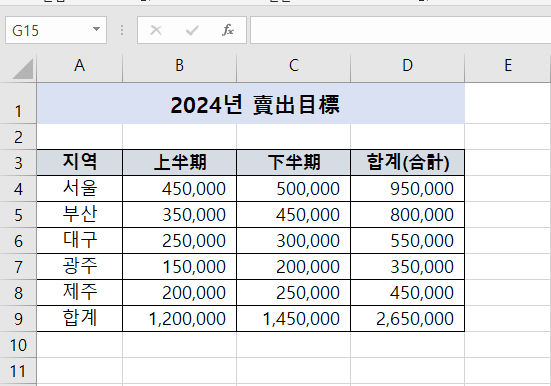
Task: Click the 합계 cell in column A
Action: tap(80, 319)
